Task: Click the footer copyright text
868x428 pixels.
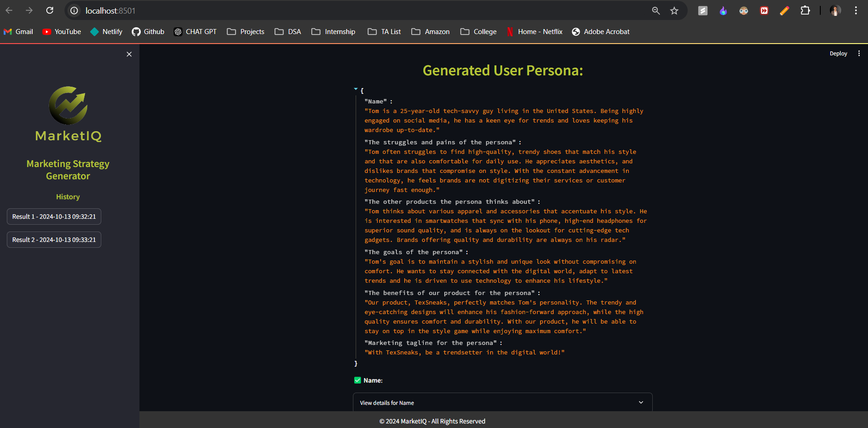Action: click(x=432, y=421)
